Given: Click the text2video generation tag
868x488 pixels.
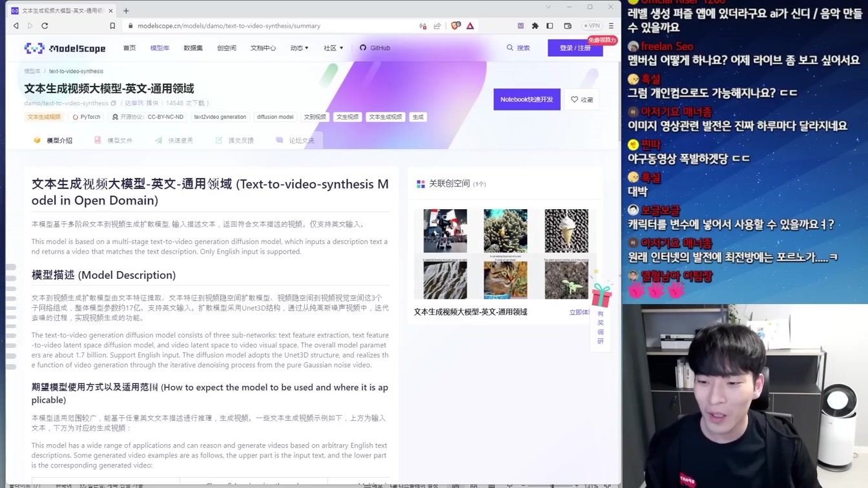Looking at the screenshot, I should [x=220, y=117].
